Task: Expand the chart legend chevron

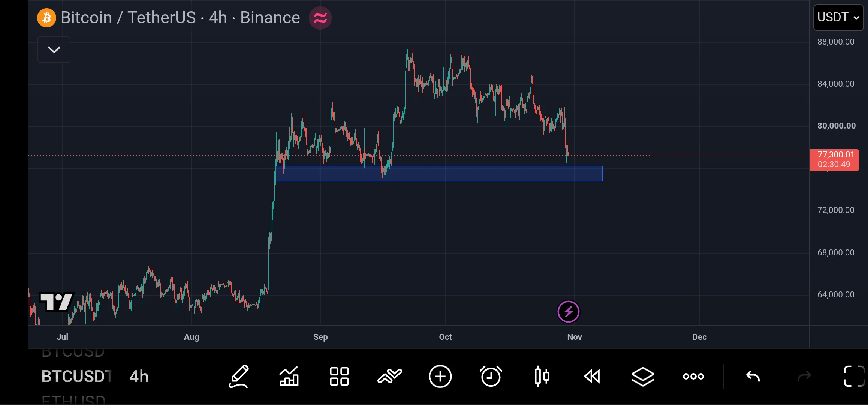Action: pos(54,49)
